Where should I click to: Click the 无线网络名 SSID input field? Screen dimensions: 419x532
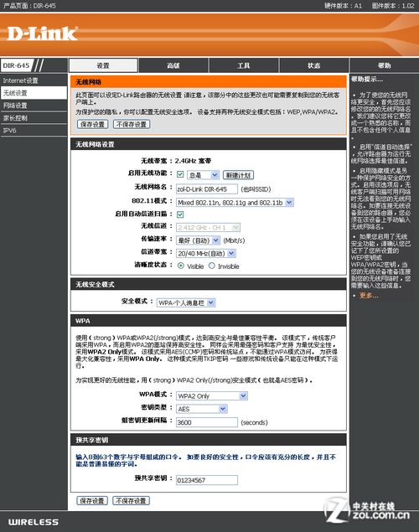pyautogui.click(x=207, y=189)
